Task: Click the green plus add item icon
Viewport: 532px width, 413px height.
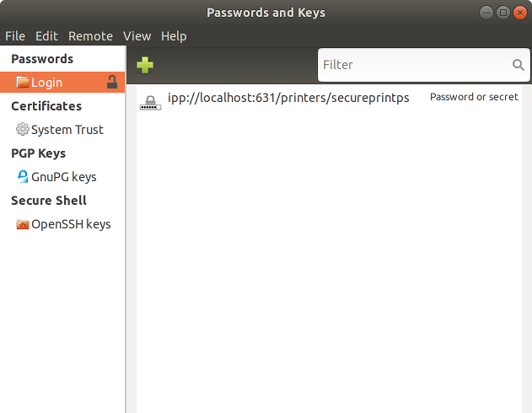Action: click(145, 65)
